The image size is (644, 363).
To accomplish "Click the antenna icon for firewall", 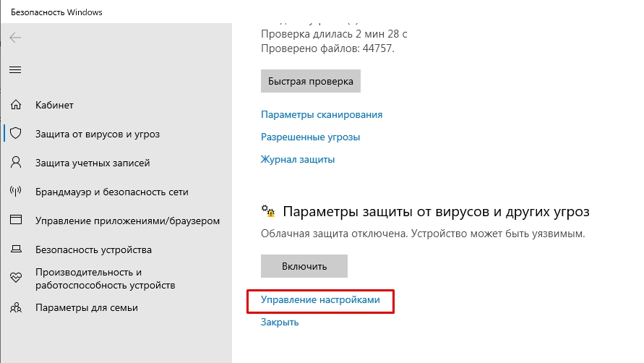I will (x=16, y=191).
